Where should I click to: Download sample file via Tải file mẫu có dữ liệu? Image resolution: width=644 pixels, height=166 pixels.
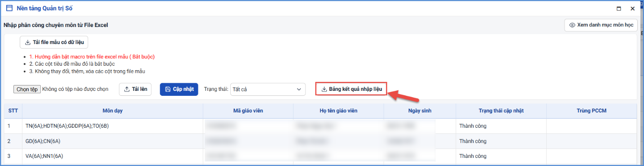coord(54,42)
